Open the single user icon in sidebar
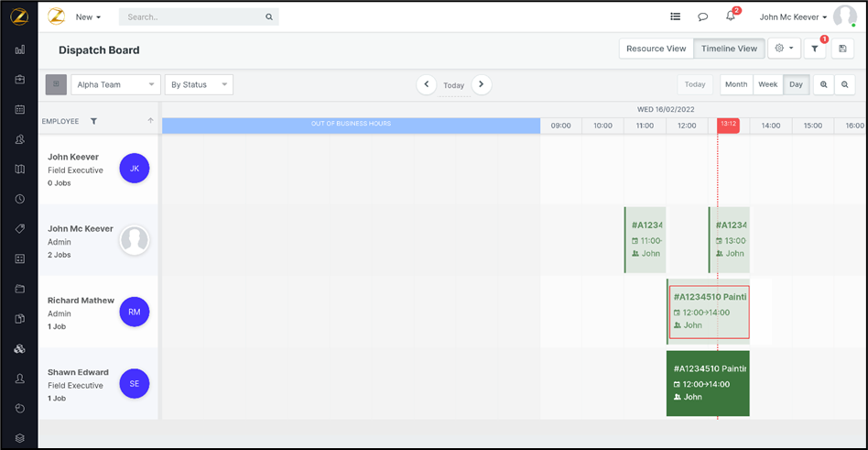Viewport: 868px width, 450px height. click(x=20, y=379)
